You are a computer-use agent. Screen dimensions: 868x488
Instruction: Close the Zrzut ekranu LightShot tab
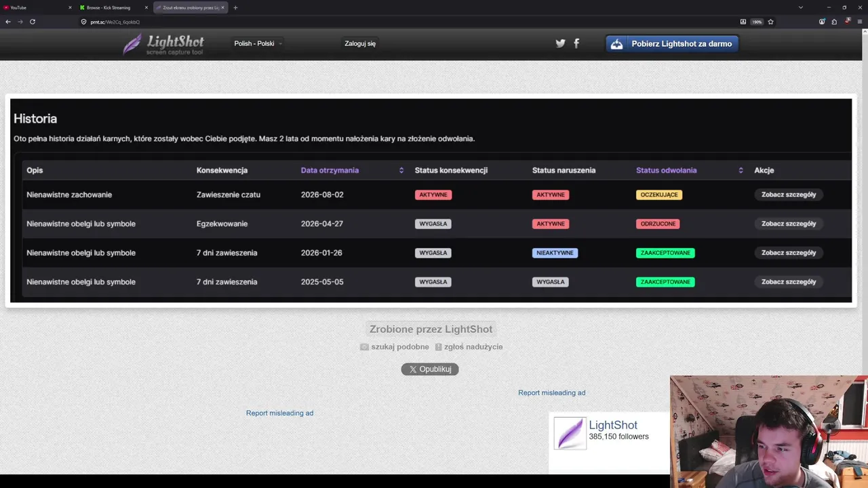222,7
